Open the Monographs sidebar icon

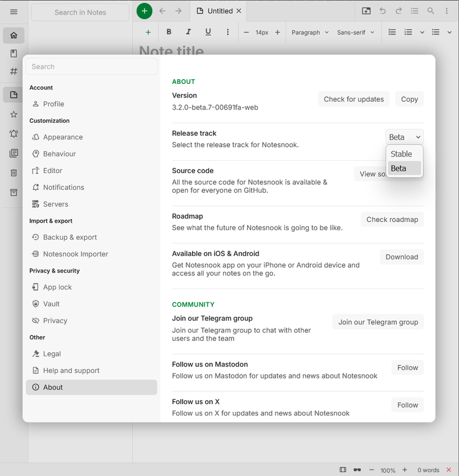click(x=14, y=154)
